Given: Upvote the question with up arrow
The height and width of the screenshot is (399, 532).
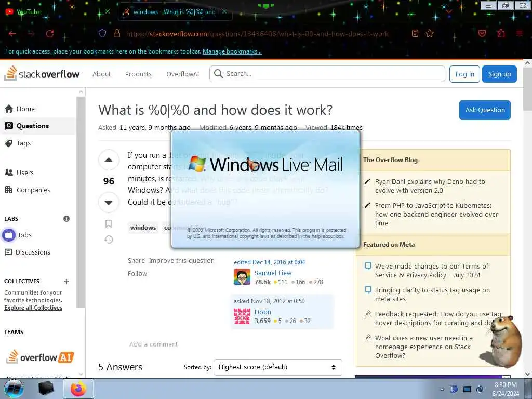Looking at the screenshot, I should (x=109, y=160).
